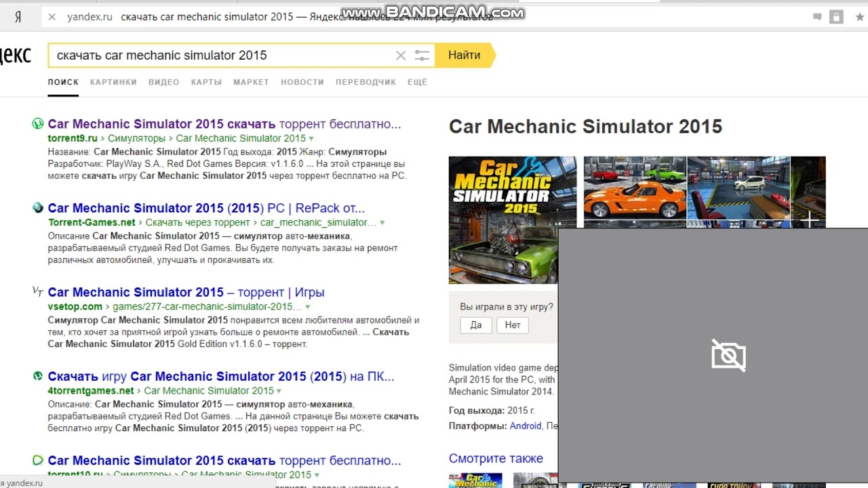This screenshot has width=868, height=488.
Task: Click the Torrent-Games.net domain link
Action: tap(92, 222)
